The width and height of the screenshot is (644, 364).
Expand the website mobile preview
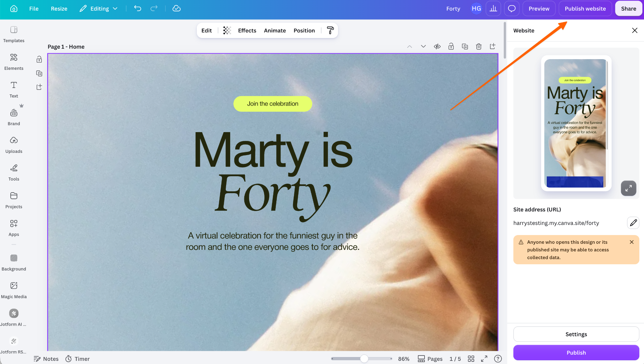click(x=629, y=188)
